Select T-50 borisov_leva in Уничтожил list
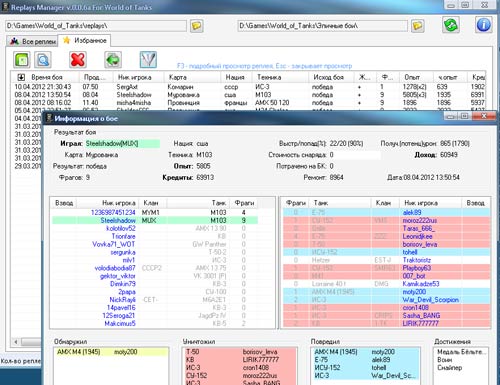 coord(239,352)
